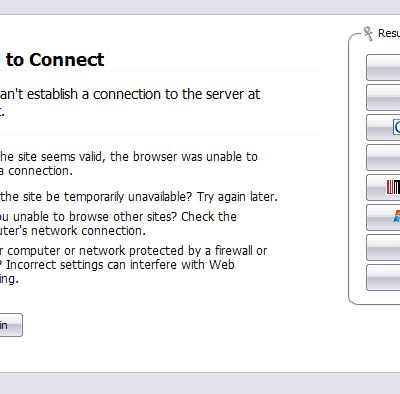Screen dimensions: 400x394
Task: Click the 'unable to browse other sites' tip
Action: coord(118,223)
